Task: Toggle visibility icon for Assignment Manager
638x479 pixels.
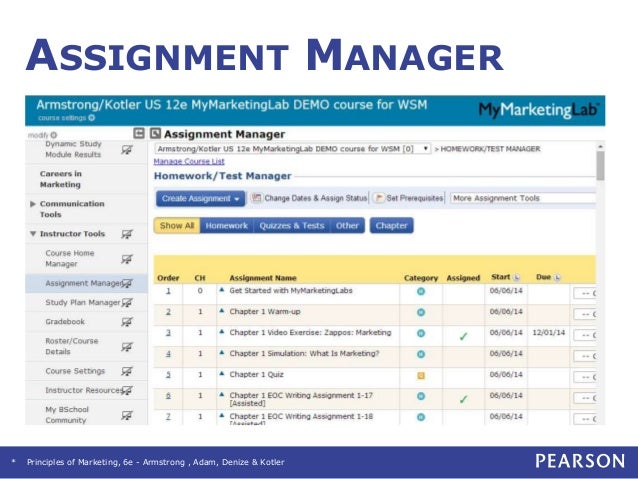Action: point(127,283)
